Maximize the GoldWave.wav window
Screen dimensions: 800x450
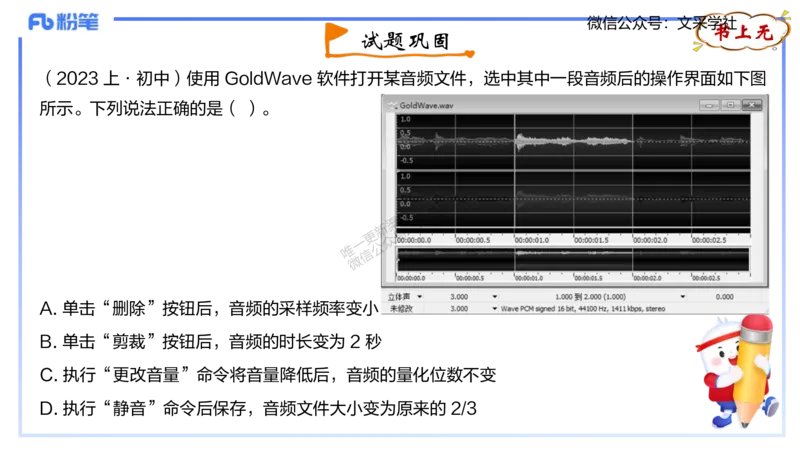click(730, 104)
